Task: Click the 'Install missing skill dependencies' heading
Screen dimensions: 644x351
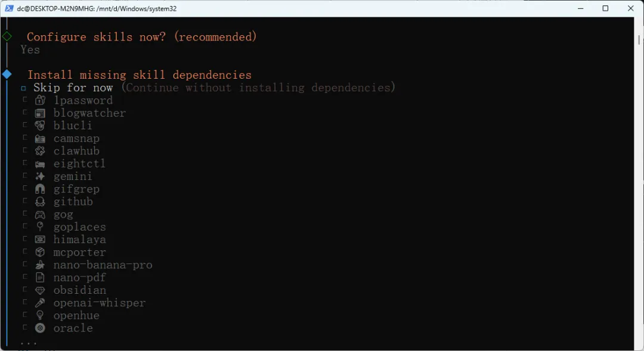Action: [139, 74]
